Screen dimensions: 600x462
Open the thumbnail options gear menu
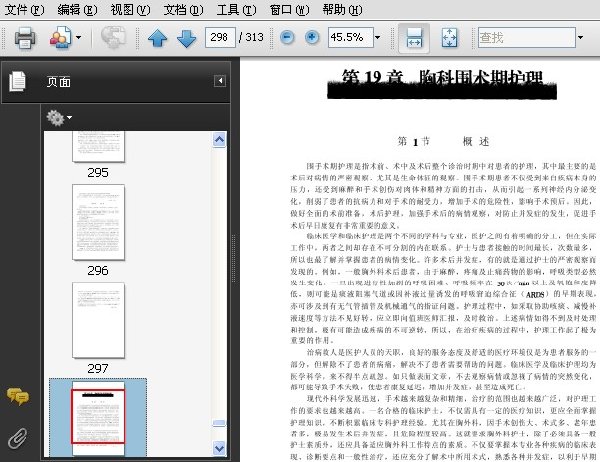pyautogui.click(x=59, y=118)
